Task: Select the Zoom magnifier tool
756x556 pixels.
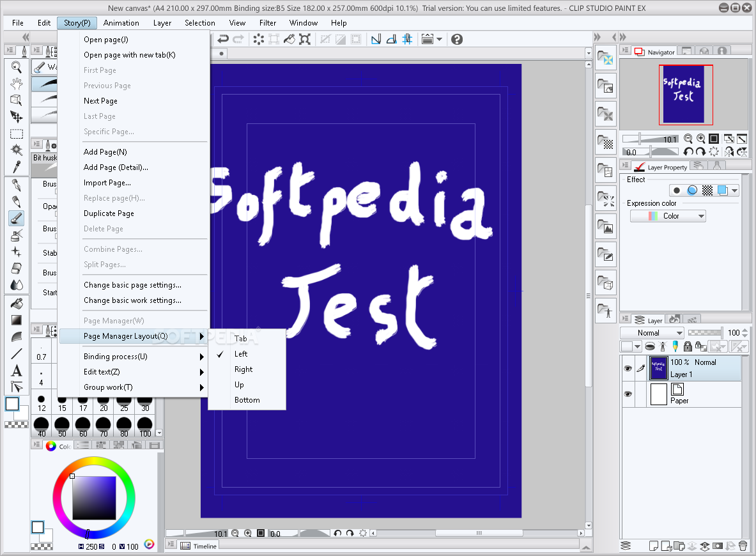Action: point(17,67)
